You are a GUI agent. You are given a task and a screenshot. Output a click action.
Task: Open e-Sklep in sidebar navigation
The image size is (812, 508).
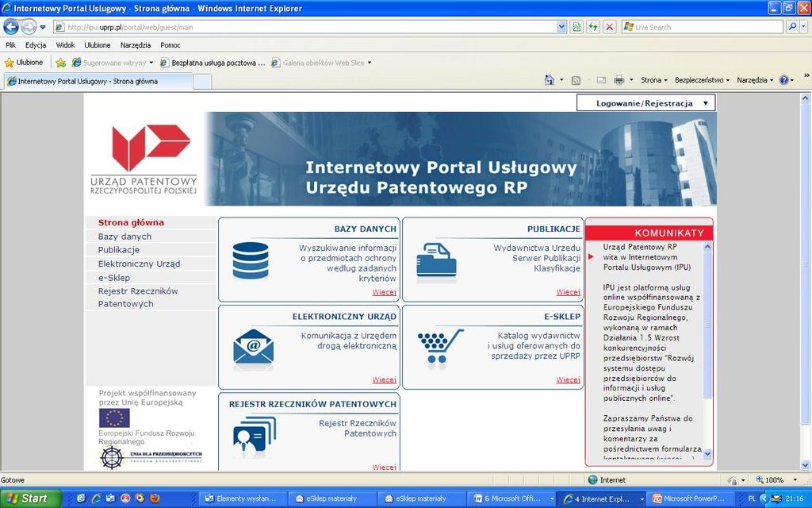click(114, 278)
